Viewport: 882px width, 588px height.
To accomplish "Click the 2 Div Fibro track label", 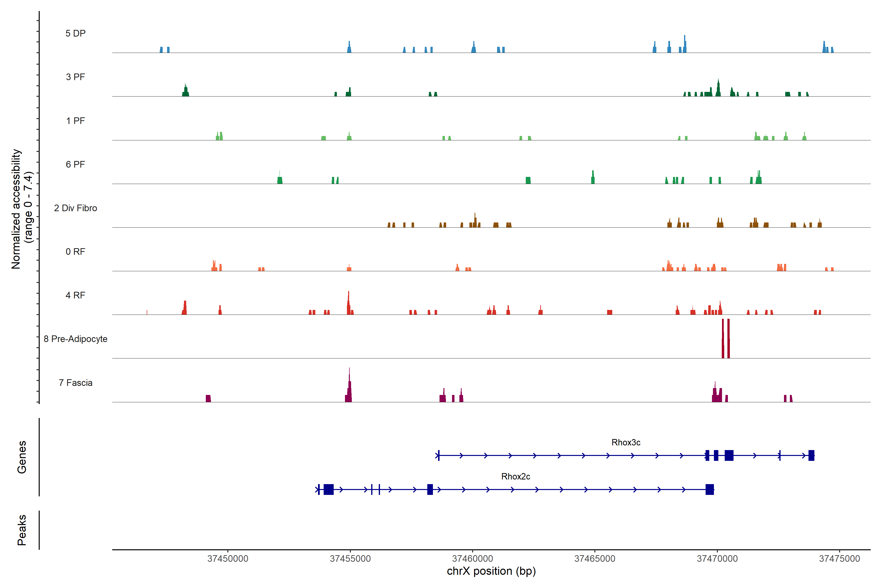I will 75,208.
